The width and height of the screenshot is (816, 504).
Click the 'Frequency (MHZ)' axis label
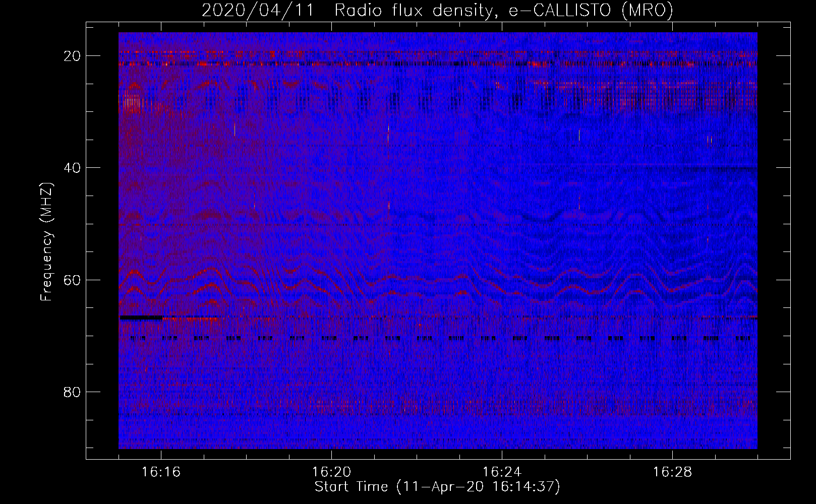click(46, 242)
